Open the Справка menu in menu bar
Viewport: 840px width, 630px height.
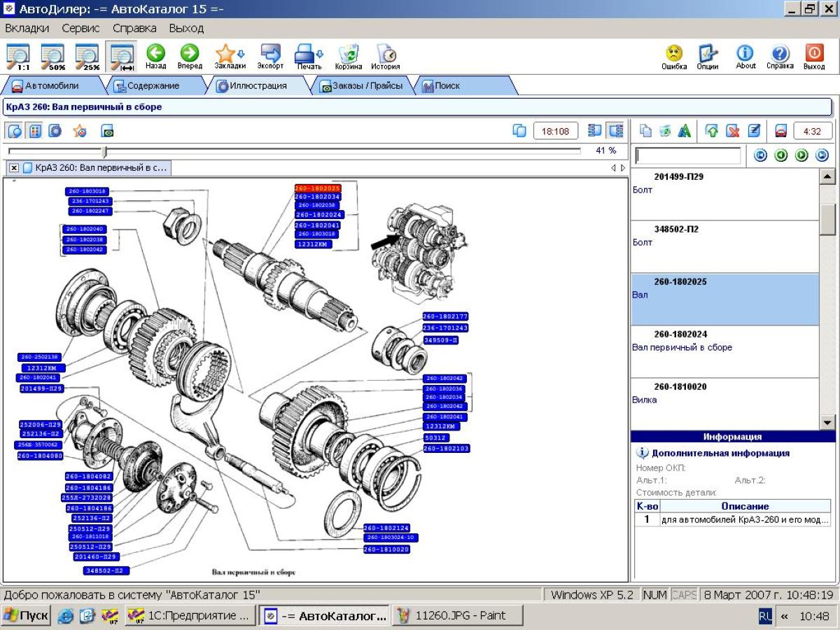coord(134,29)
